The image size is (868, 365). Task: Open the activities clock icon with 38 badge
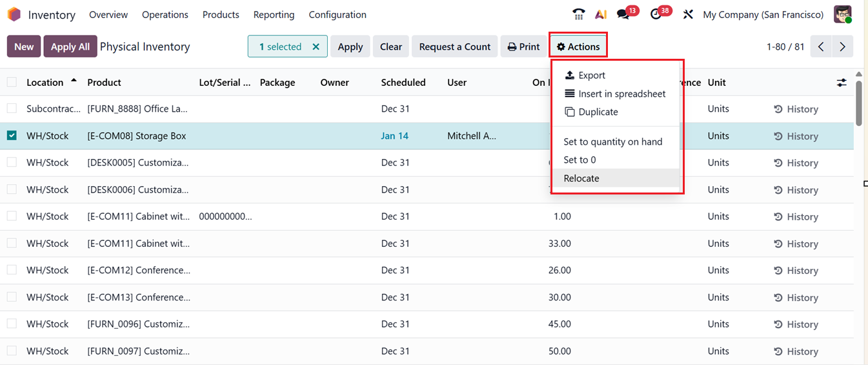[656, 14]
